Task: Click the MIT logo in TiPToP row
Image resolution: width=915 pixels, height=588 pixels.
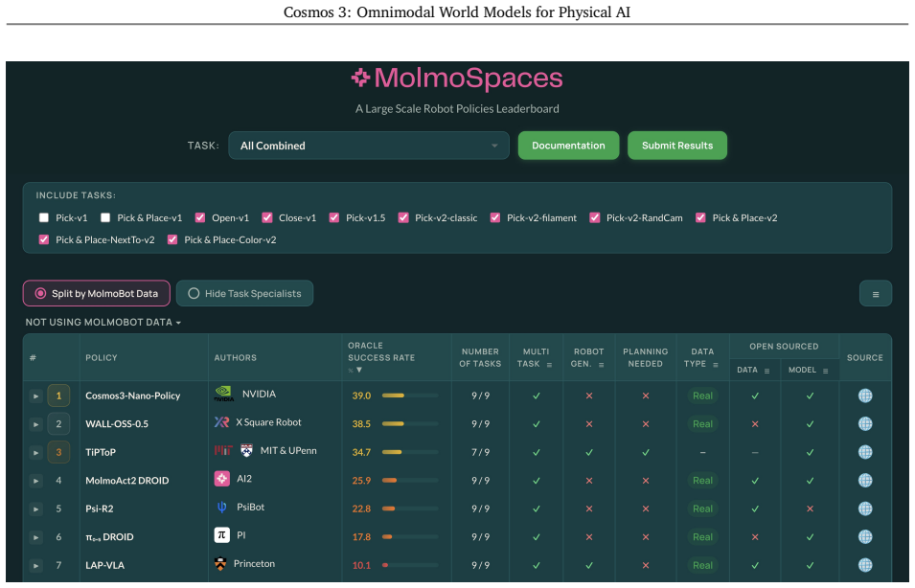Action: tap(223, 450)
